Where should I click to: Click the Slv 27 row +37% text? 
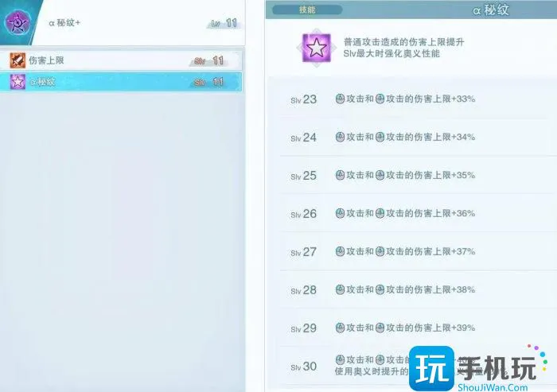click(405, 252)
